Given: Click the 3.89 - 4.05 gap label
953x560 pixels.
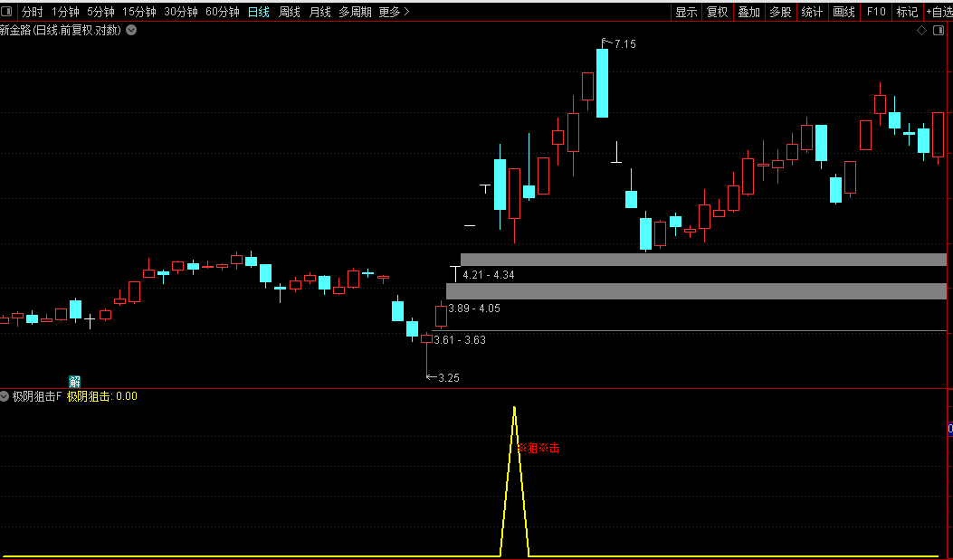Looking at the screenshot, I should pyautogui.click(x=474, y=308).
